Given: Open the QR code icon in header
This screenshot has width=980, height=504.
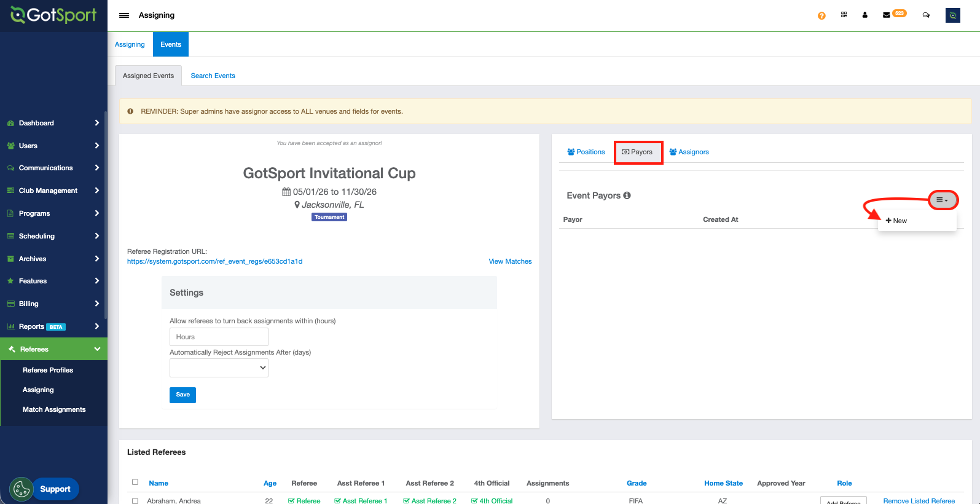Looking at the screenshot, I should tap(844, 15).
